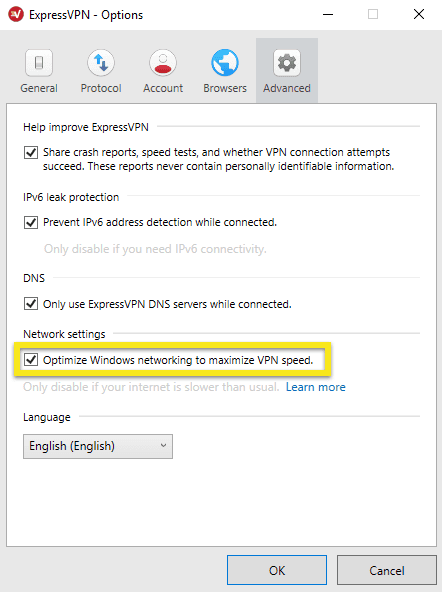Close the Options window with X

419,14
